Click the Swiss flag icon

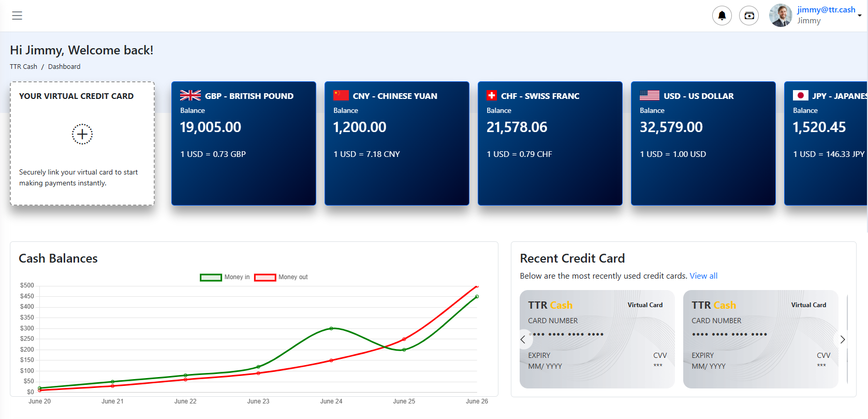click(492, 95)
